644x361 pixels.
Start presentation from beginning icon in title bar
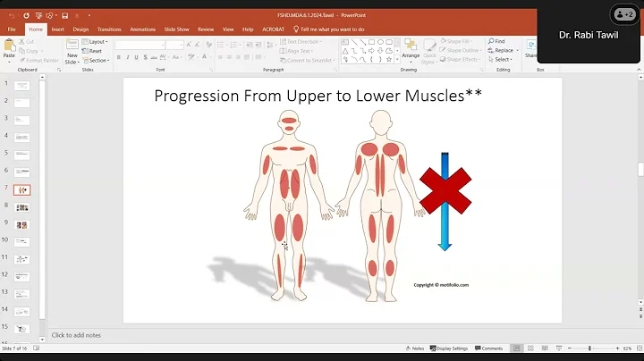click(38, 15)
